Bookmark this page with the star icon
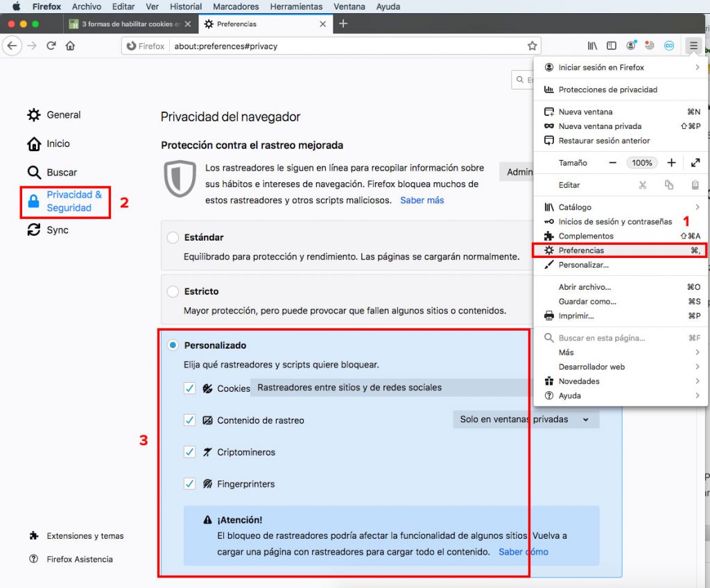 point(532,46)
